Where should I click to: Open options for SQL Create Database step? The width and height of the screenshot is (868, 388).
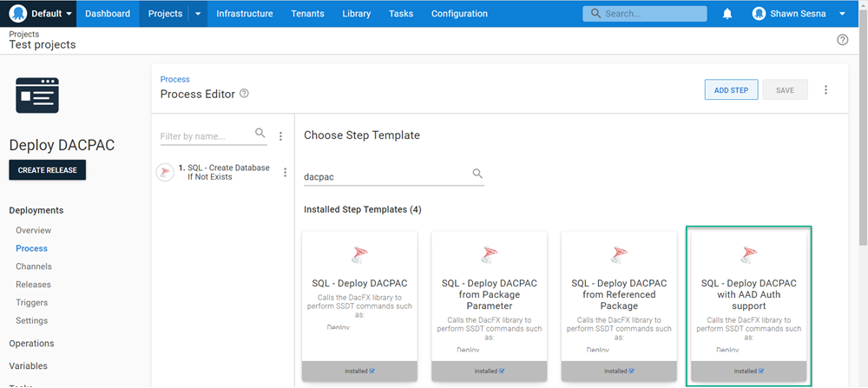coord(285,173)
